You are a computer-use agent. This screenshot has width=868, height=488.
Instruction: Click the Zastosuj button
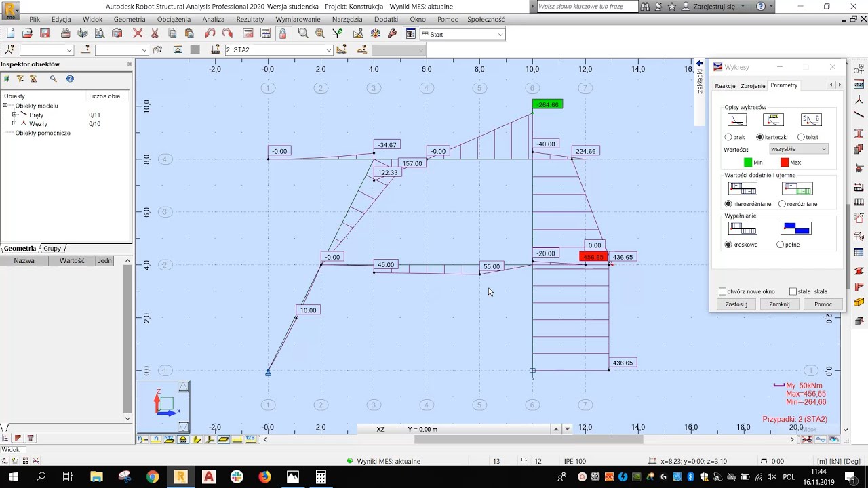click(736, 304)
